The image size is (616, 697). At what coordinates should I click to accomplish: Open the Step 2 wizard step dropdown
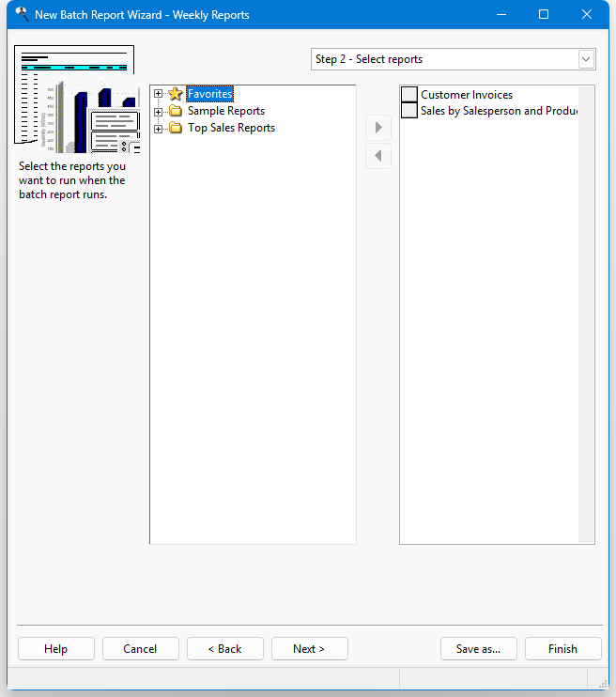(586, 59)
